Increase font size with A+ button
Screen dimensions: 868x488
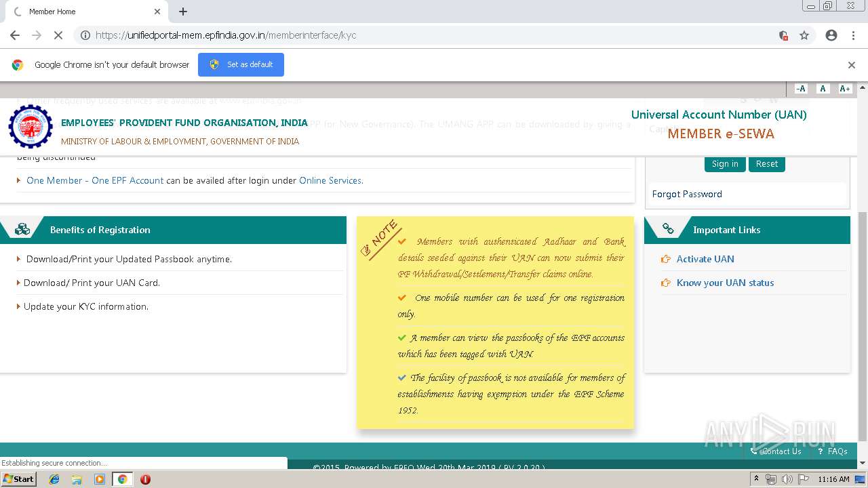(844, 89)
